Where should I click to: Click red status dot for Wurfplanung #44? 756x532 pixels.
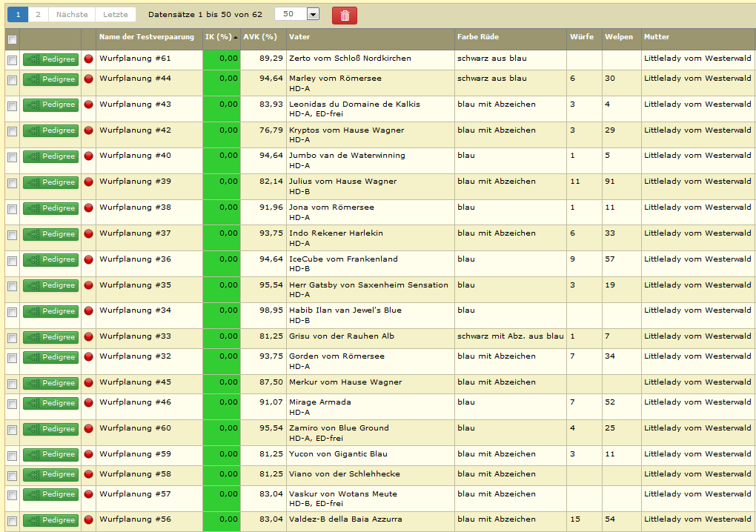(89, 79)
